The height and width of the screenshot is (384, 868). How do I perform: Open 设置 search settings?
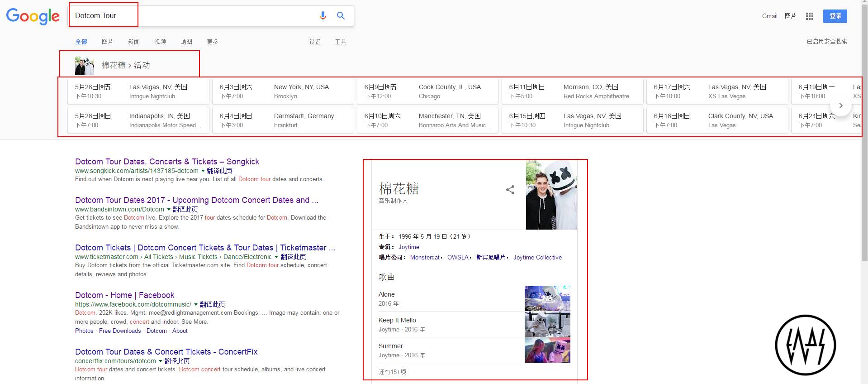(315, 42)
